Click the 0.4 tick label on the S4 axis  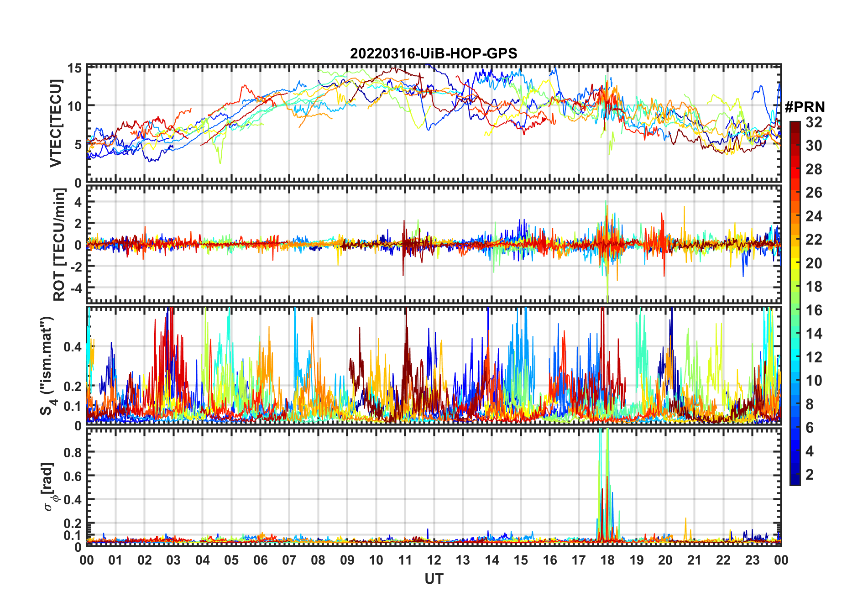coord(73,347)
